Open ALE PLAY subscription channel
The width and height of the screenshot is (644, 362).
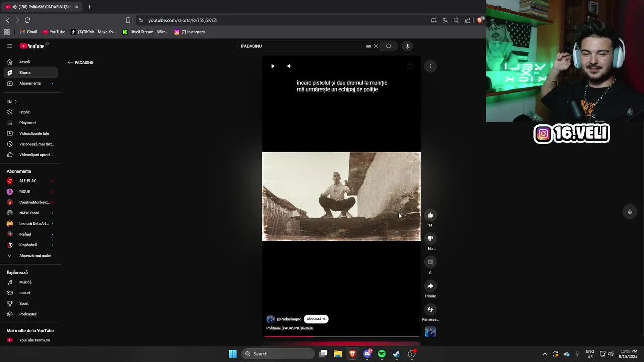[31, 181]
